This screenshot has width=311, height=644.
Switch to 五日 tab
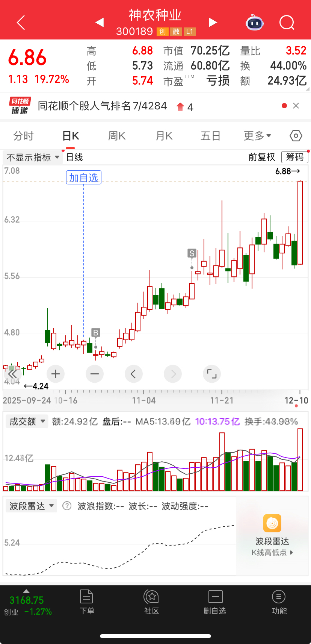click(x=210, y=136)
